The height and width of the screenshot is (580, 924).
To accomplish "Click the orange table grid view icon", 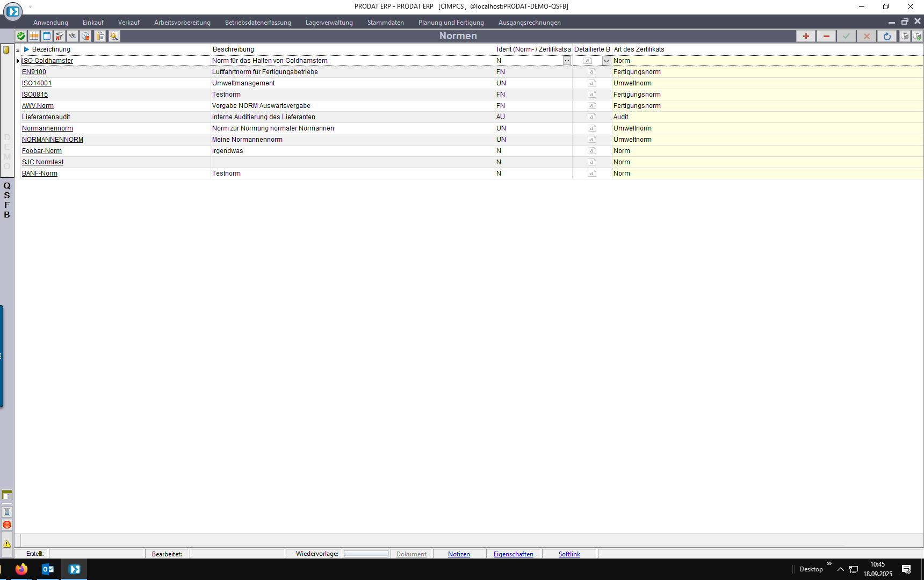I will pyautogui.click(x=34, y=36).
